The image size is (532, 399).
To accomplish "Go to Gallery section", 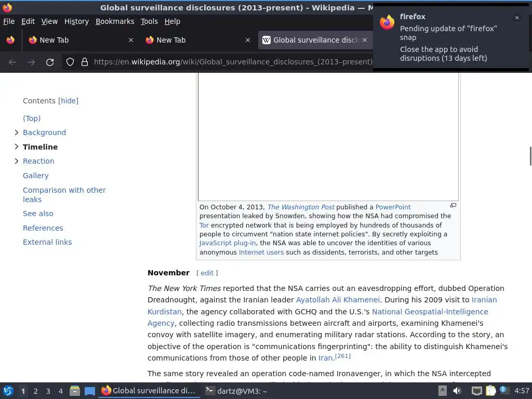I will [x=36, y=176].
